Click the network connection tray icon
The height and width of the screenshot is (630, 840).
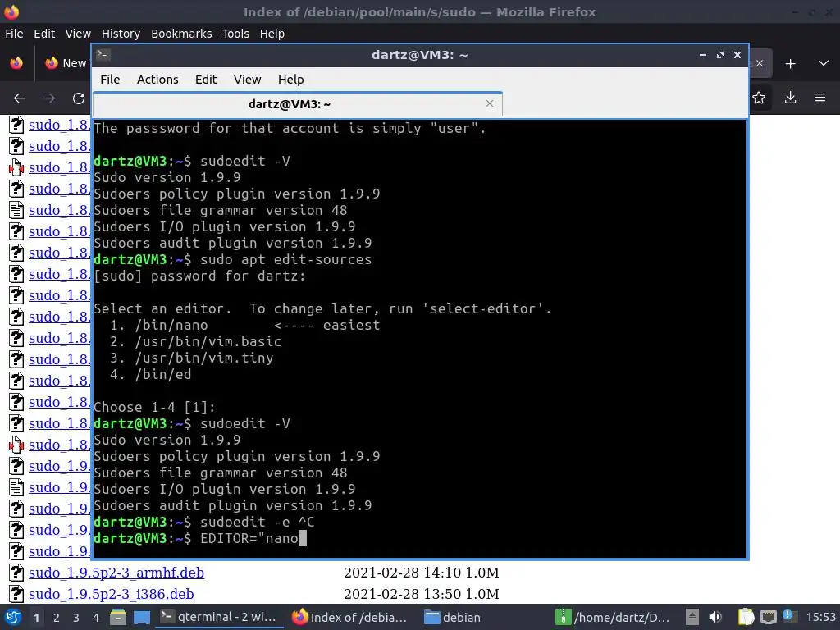[x=768, y=617]
